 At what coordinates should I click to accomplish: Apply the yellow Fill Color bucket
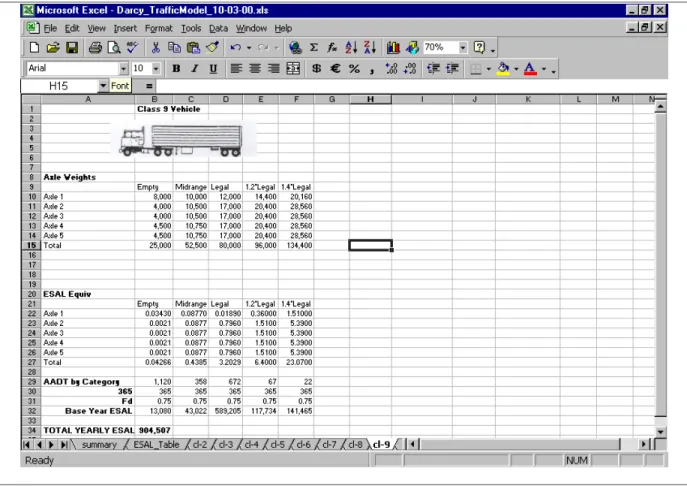point(503,69)
